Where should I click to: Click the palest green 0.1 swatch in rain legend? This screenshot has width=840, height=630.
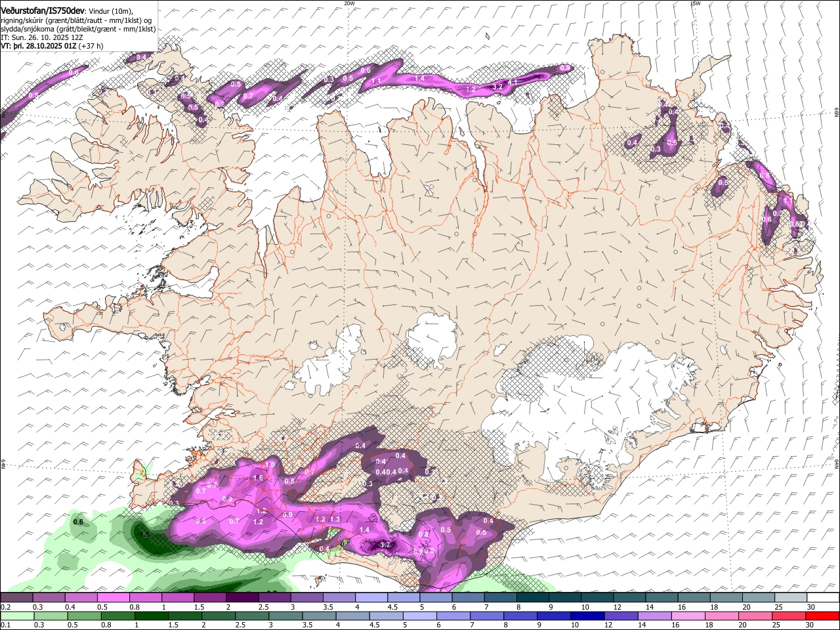click(16, 616)
